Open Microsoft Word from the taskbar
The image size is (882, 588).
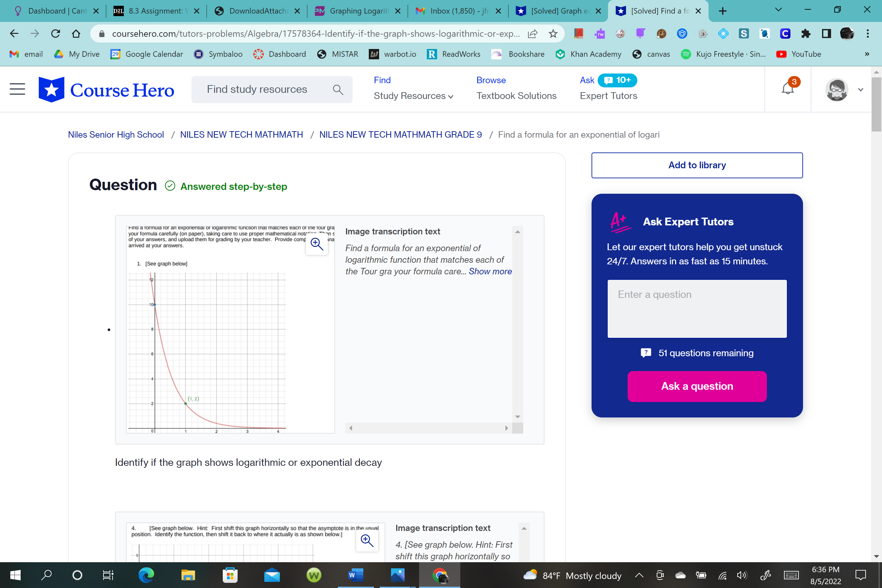[355, 575]
